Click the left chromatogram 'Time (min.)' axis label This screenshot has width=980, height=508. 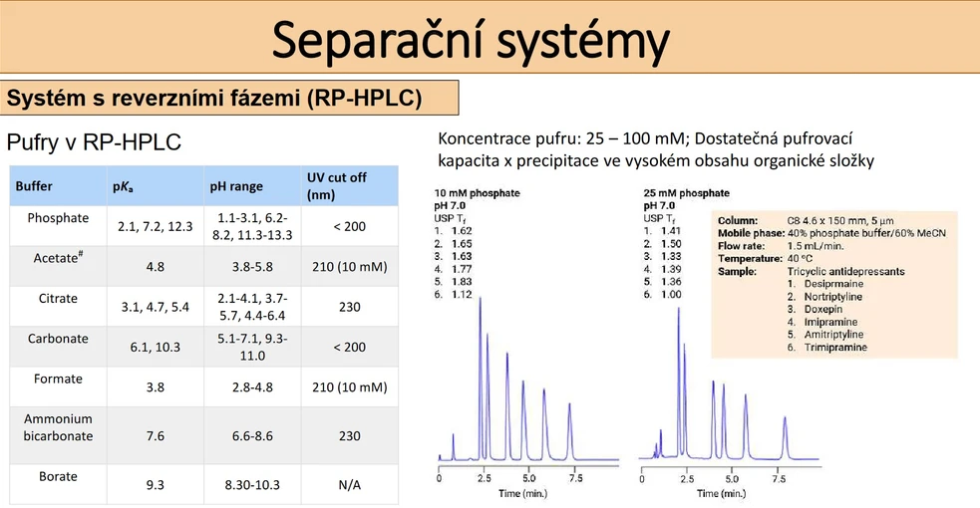tap(522, 493)
